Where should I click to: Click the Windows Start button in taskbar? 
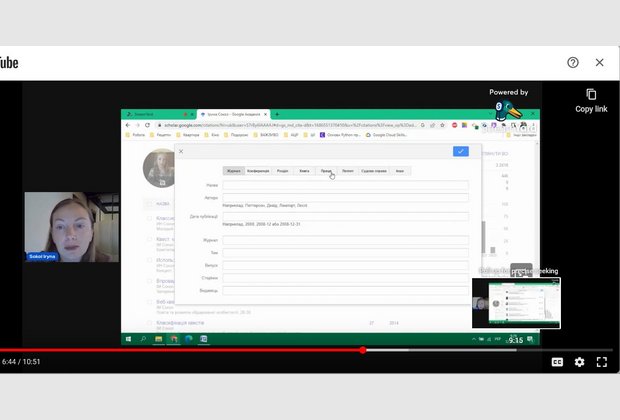(128, 339)
